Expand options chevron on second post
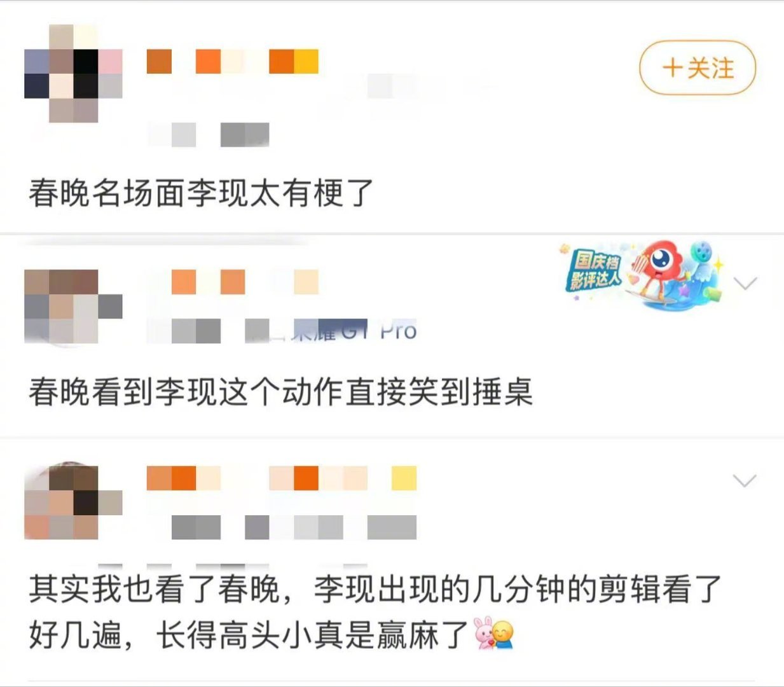This screenshot has width=784, height=687. coord(745,283)
